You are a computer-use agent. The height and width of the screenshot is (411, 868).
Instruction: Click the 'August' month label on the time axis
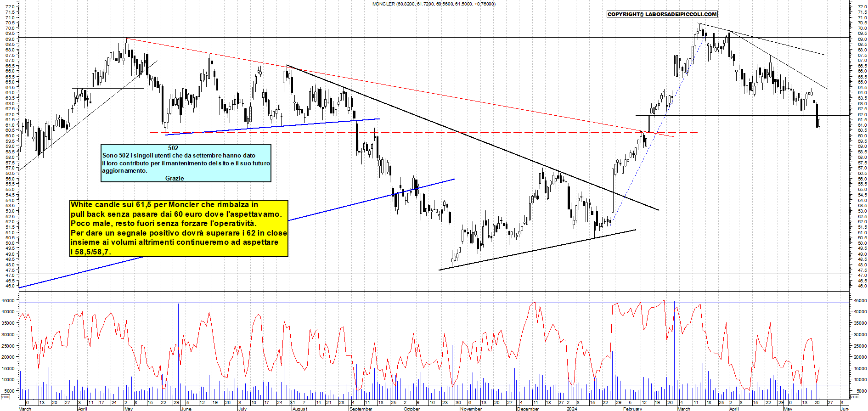pos(300,409)
